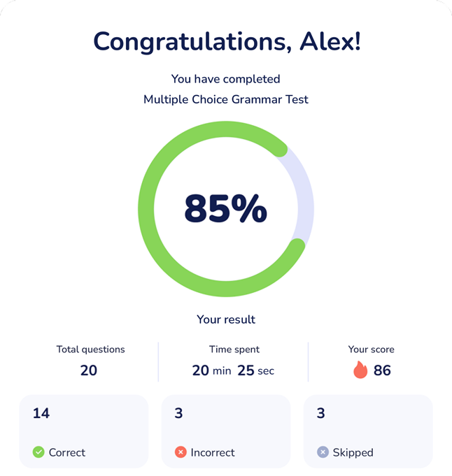Select the total questions value 20

pyautogui.click(x=89, y=370)
